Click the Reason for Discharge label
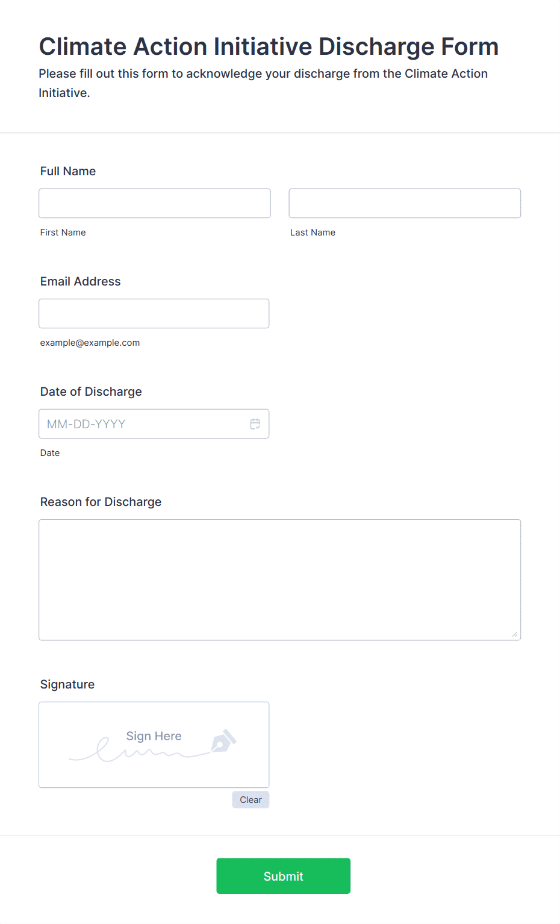This screenshot has width=560, height=924. (101, 502)
